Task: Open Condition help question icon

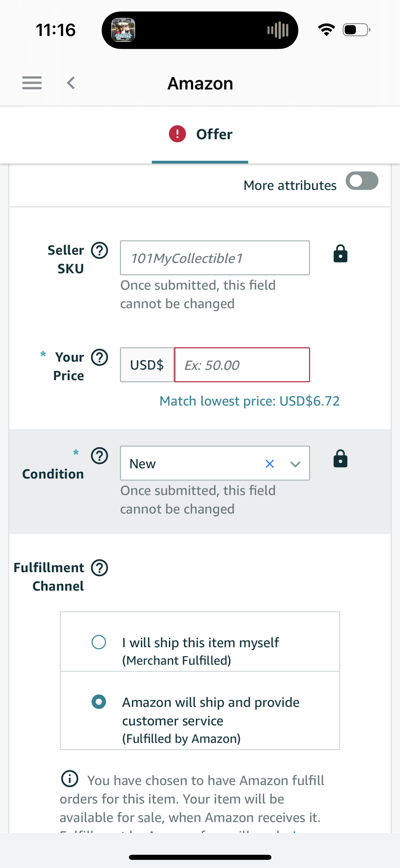Action: (99, 456)
